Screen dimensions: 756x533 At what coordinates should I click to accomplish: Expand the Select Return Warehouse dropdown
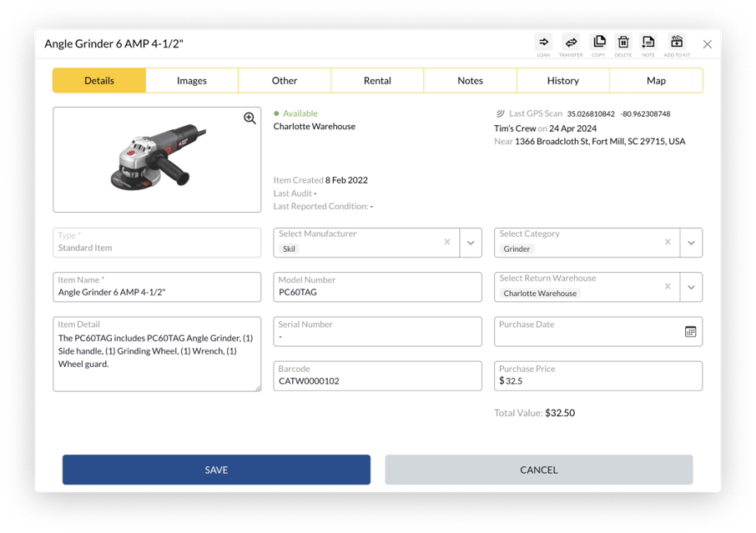(x=691, y=287)
